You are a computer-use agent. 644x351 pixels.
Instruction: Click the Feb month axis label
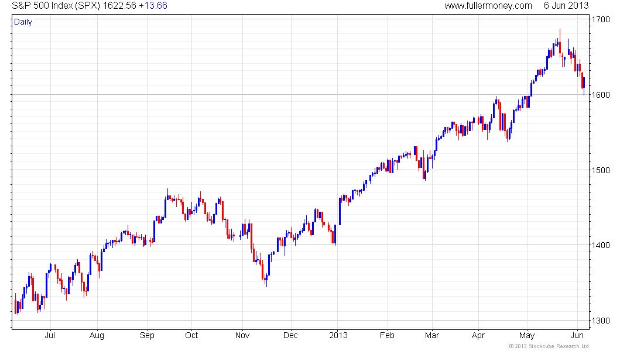tap(387, 335)
